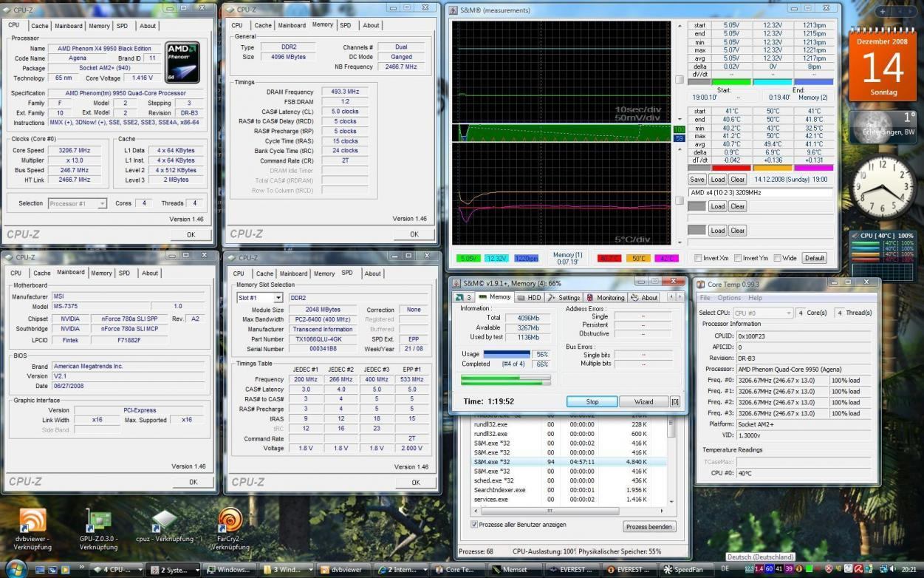Open the About tab in Mainboard CPU-Z window
924x578 pixels.
click(x=150, y=273)
